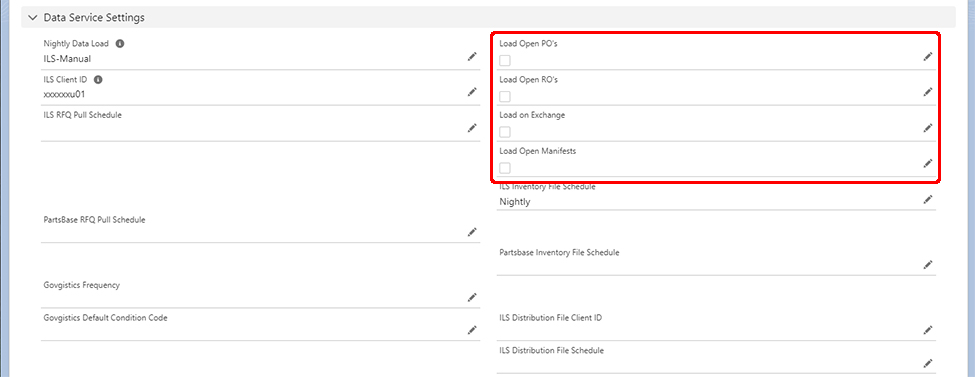
Task: Edit Load Open PO's pencil icon
Action: tap(928, 57)
